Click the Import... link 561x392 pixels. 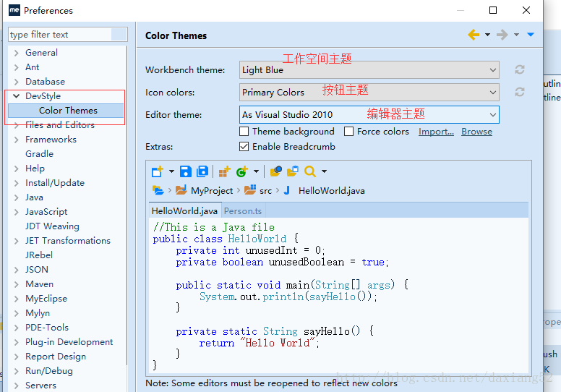(436, 132)
